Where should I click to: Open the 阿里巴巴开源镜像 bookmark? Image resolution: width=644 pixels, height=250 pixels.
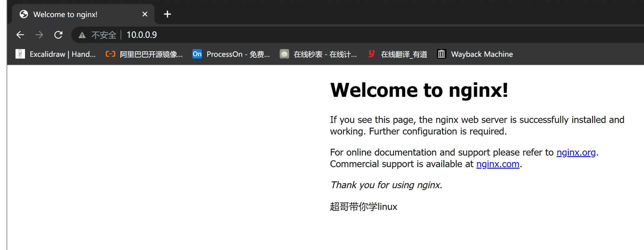tap(144, 54)
